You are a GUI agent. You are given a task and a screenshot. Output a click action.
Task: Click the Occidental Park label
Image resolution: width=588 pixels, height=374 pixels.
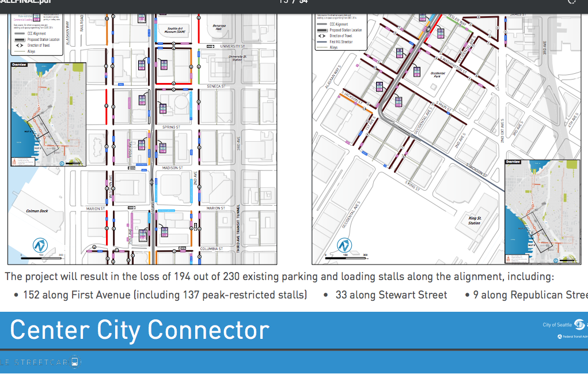(x=437, y=75)
